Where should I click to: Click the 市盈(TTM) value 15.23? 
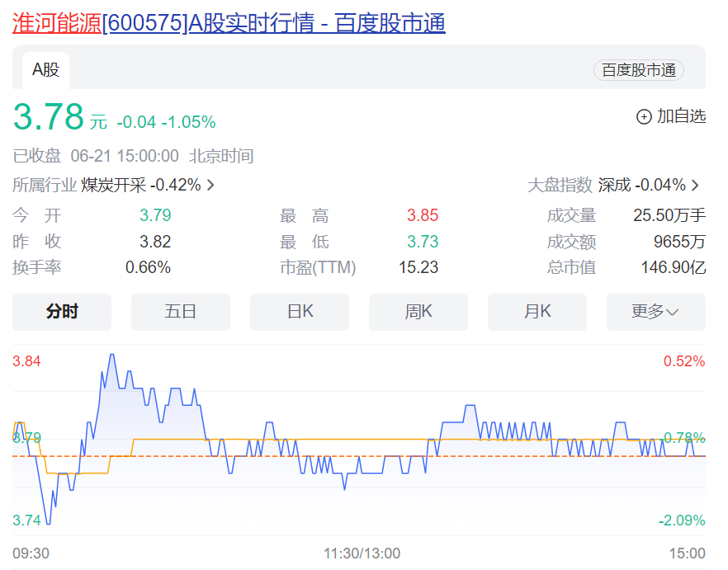(418, 267)
